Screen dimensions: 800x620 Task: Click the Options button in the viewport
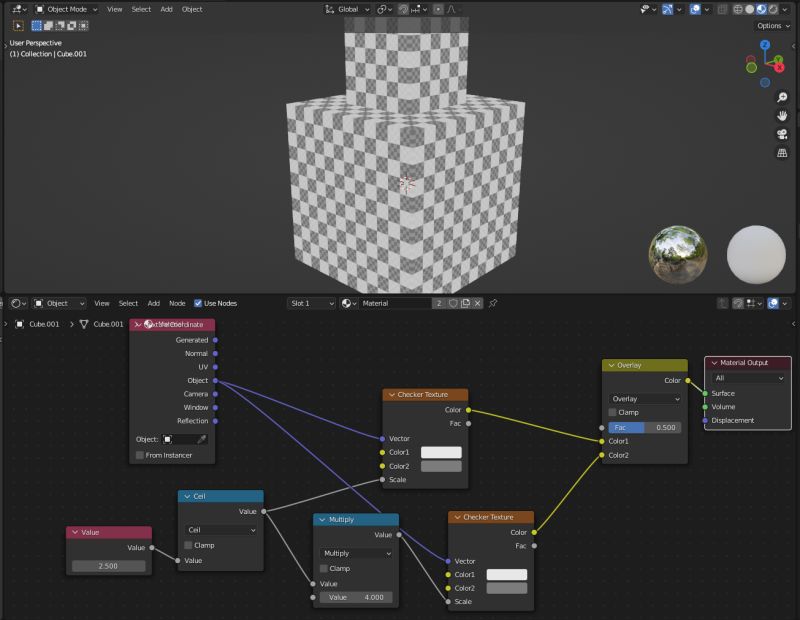(x=772, y=26)
